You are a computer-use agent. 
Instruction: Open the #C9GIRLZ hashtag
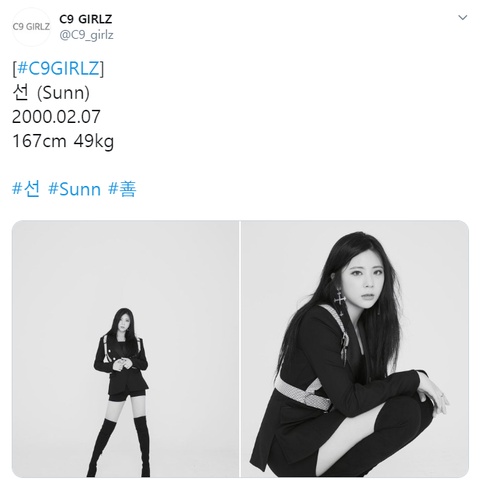(58, 68)
